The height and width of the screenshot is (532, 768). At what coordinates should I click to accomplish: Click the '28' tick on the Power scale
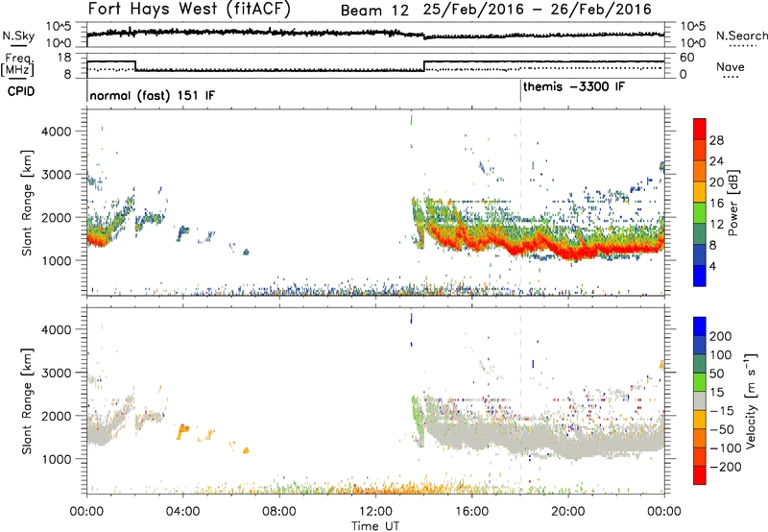click(716, 140)
